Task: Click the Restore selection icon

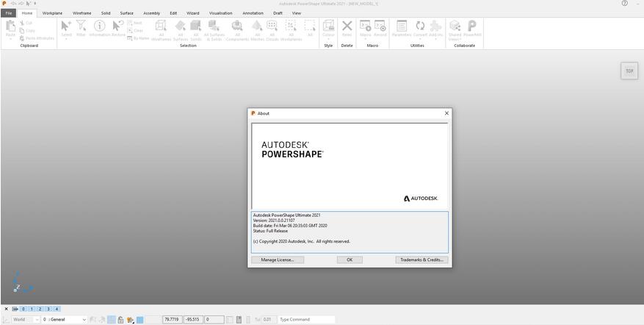Action: tap(118, 26)
